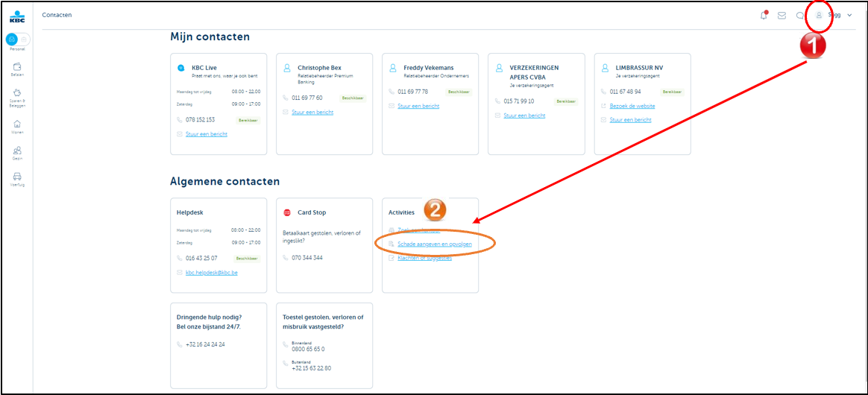Click the KBC Live card icon
The height and width of the screenshot is (395, 868).
[180, 68]
